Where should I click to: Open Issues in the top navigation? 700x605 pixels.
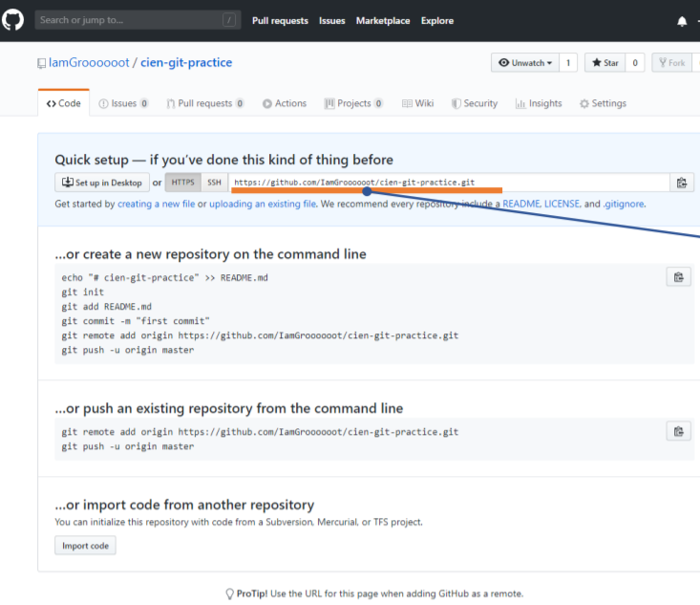331,21
